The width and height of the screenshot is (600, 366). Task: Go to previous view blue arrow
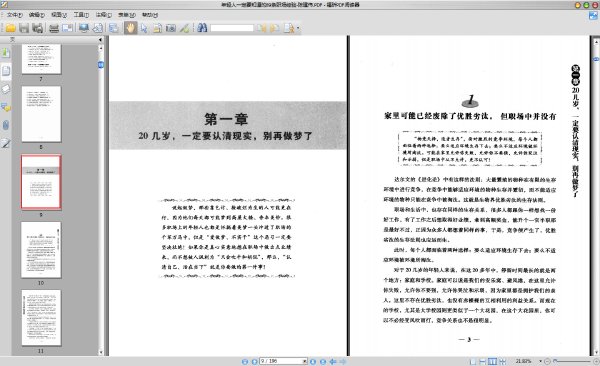click(x=333, y=361)
